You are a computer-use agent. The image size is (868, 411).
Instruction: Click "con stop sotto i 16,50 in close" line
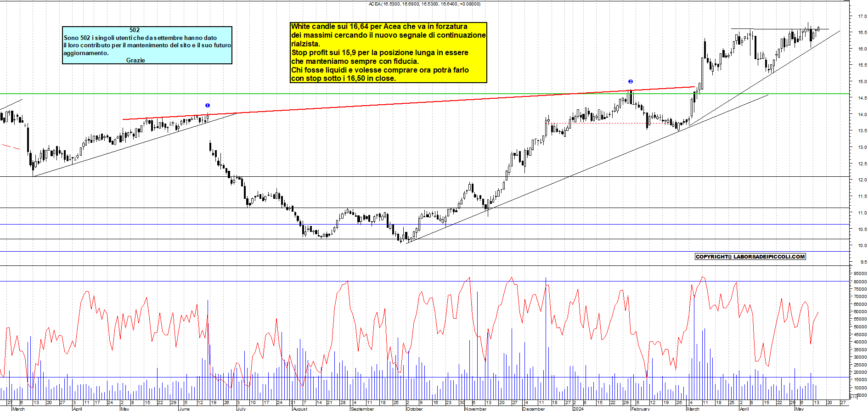pyautogui.click(x=344, y=78)
